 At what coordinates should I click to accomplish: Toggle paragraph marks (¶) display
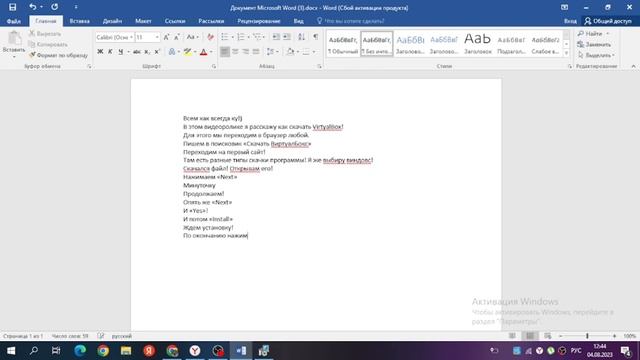(316, 37)
